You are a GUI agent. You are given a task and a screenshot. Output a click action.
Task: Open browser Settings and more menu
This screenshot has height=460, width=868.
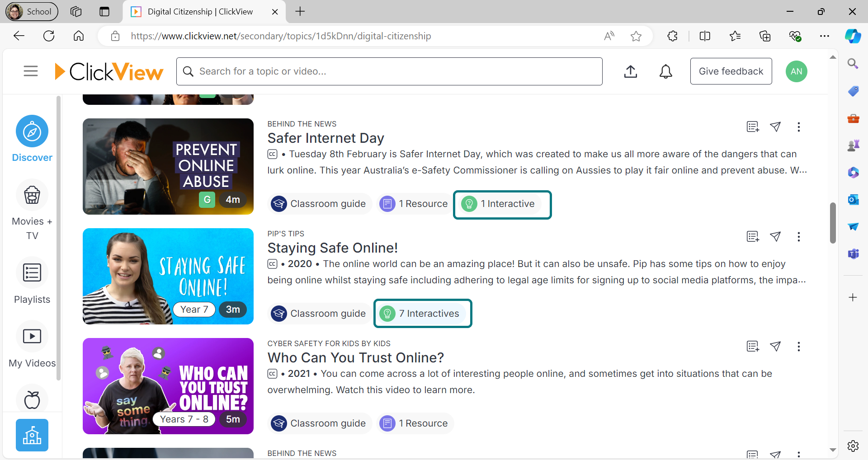click(x=825, y=36)
